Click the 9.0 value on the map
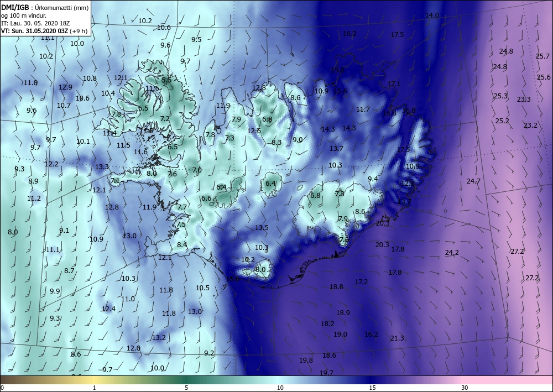This screenshot has height=392, width=553. [x=298, y=139]
